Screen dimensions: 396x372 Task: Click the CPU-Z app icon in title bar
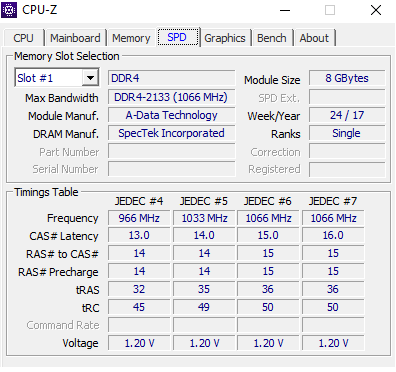pos(9,10)
